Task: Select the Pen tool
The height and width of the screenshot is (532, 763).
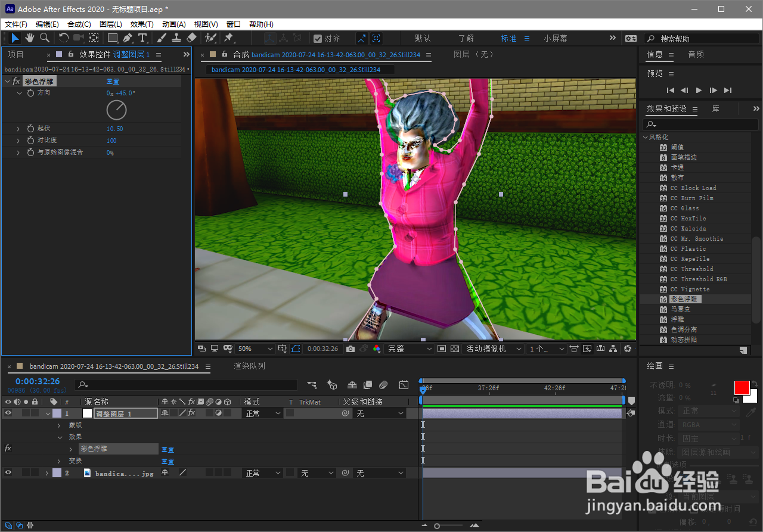Action: coord(128,38)
